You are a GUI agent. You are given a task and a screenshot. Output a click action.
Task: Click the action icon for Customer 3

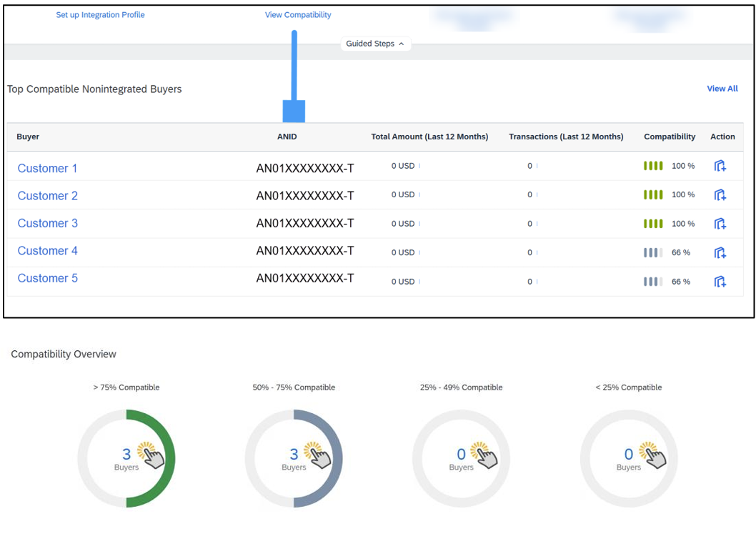720,224
